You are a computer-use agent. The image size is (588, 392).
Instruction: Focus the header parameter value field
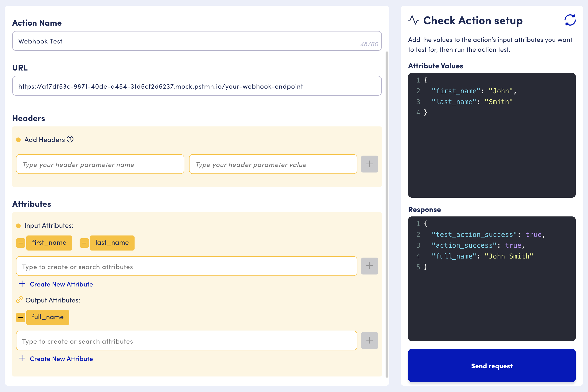coord(273,164)
